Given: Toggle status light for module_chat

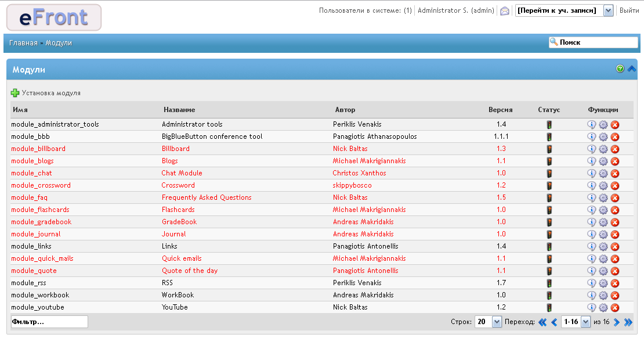Looking at the screenshot, I should 549,174.
